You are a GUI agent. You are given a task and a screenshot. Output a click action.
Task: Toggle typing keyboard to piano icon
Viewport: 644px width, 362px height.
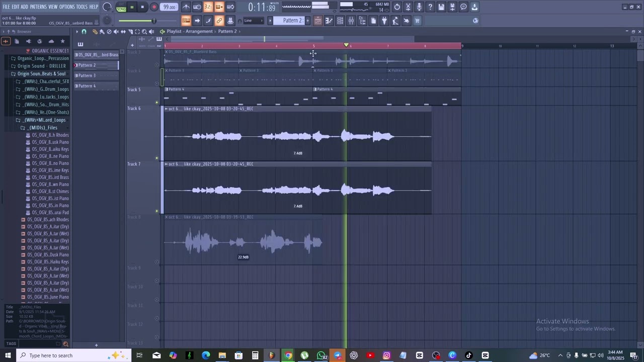click(x=186, y=21)
